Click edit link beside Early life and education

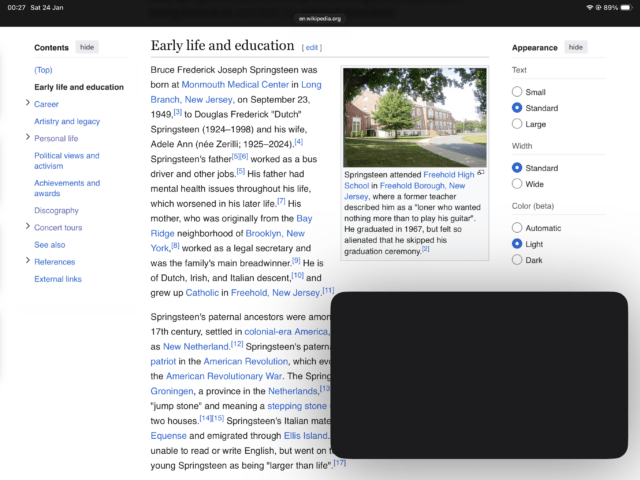click(x=312, y=47)
